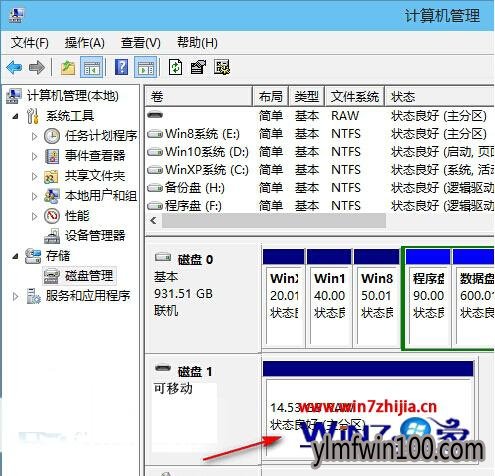Viewport: 495px width, 476px height.
Task: Select the WinXP系统 (C:) volume row
Action: click(319, 170)
